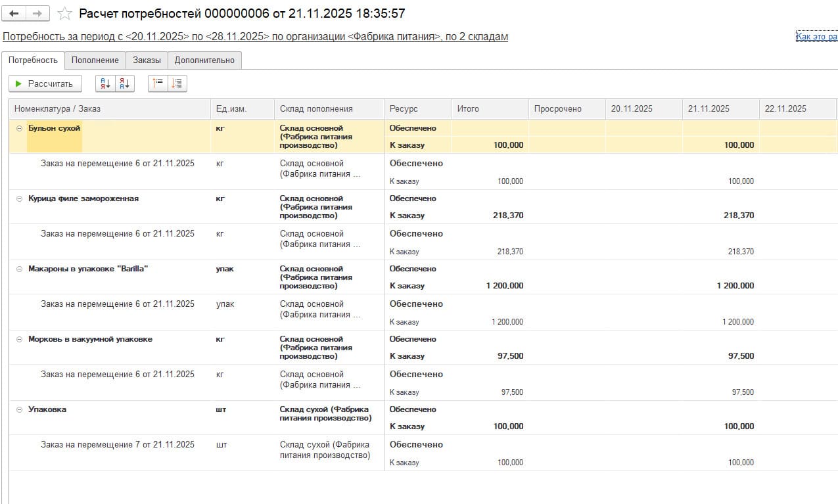
Task: Click the Склад пополнения column header
Action: pos(316,108)
